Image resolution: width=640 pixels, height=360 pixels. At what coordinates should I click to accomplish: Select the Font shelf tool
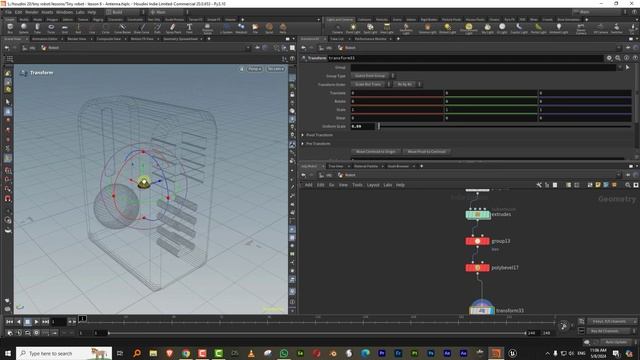pos(189,28)
